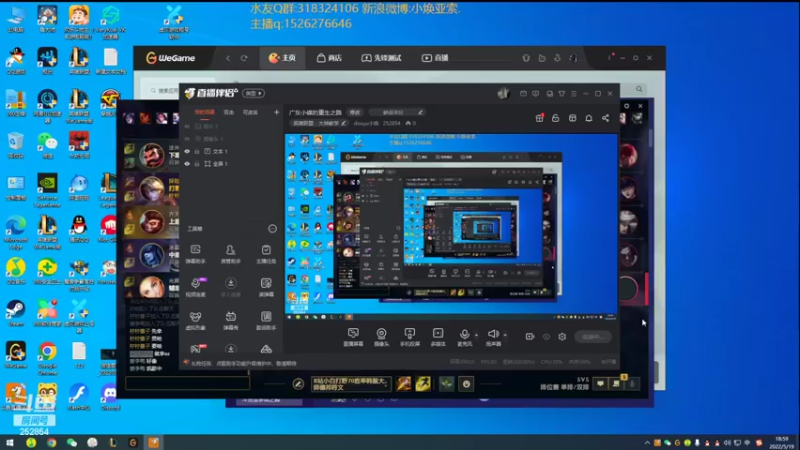Viewport: 800px width, 450px height.
Task: Click the streamer avatar in title bar
Action: point(504,93)
